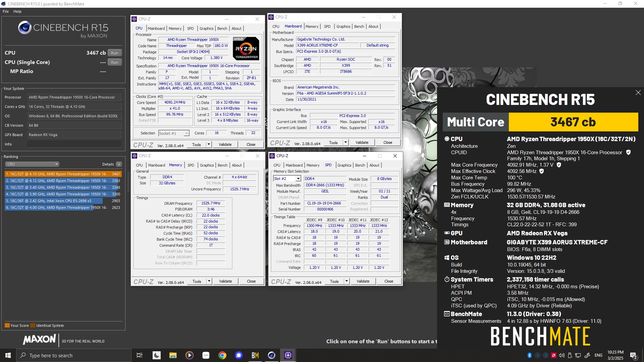Switch to Cinebench via taskbar icon

(271, 355)
